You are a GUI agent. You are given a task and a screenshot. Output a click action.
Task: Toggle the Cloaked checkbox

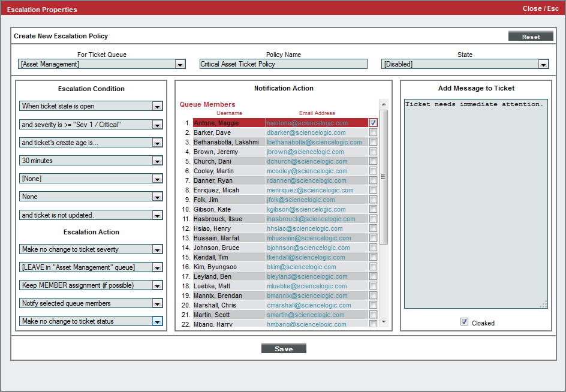pyautogui.click(x=464, y=322)
